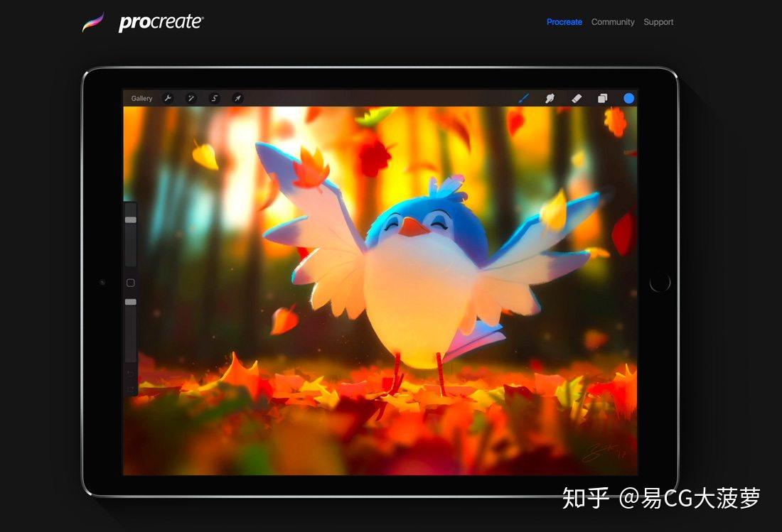Screen dimensions: 782x532
Task: Tap the sidebar Modify square button
Action: 130,282
